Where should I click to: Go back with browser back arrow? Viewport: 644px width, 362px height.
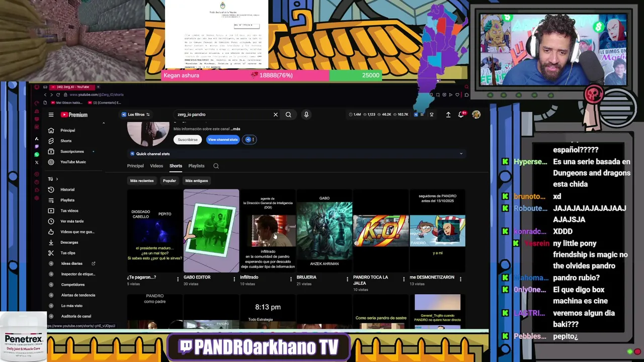point(45,95)
